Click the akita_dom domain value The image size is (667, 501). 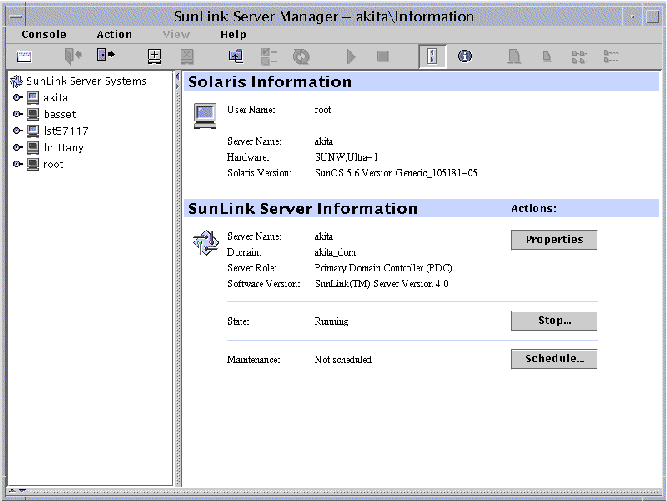pos(335,252)
